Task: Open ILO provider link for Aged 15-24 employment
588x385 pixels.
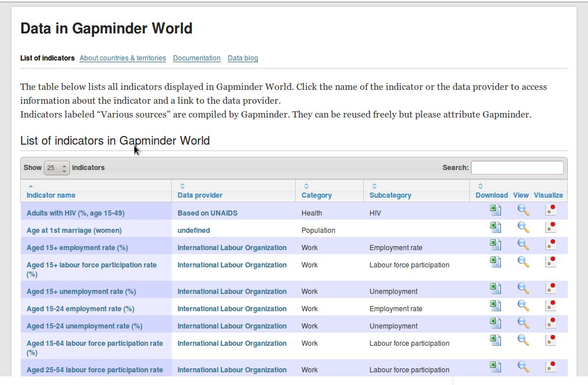Action: tap(232, 308)
